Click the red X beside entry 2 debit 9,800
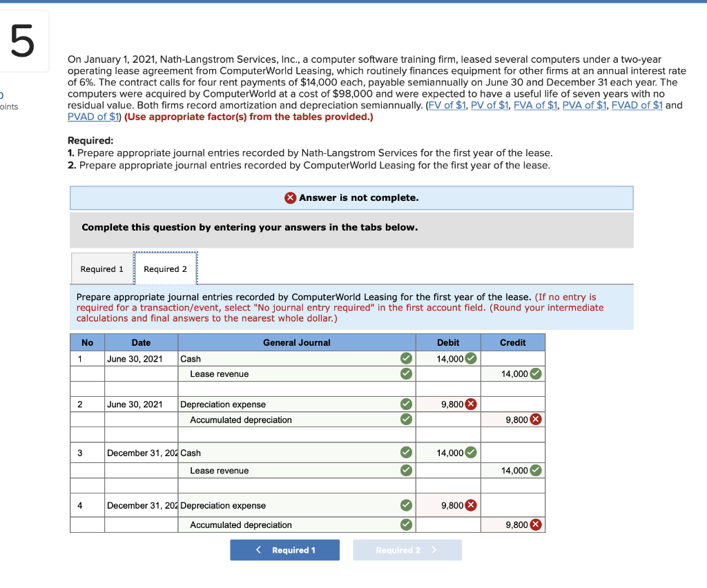This screenshot has height=588, width=707. 471,404
